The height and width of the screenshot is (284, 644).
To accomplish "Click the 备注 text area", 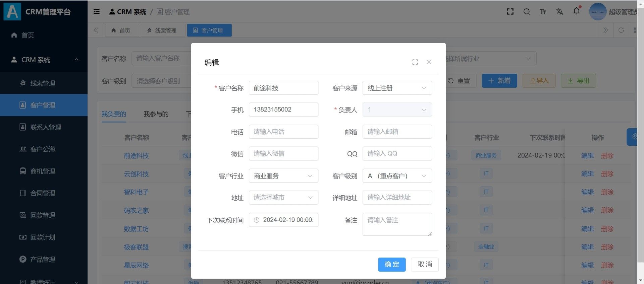I will (397, 224).
